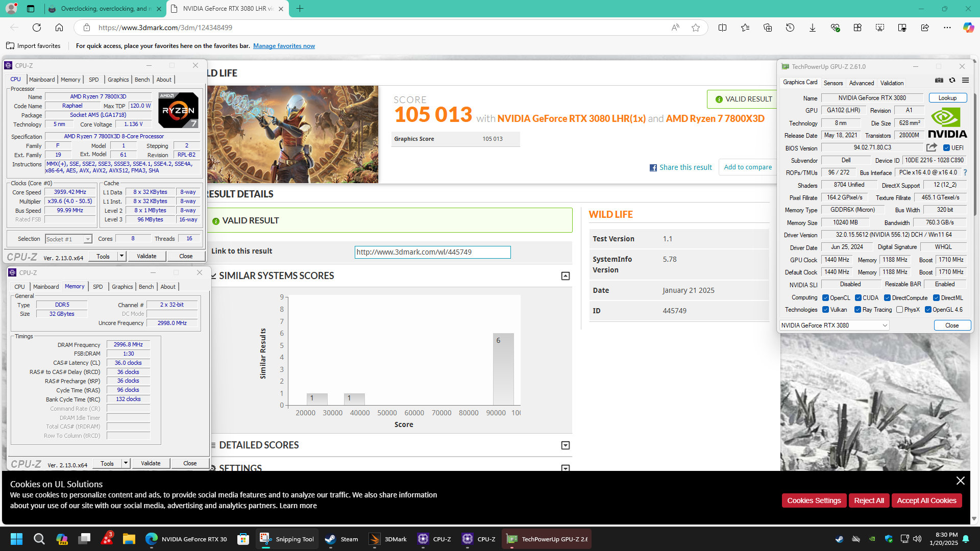Click Share this result link
Viewport: 980px width, 551px height.
(x=681, y=167)
